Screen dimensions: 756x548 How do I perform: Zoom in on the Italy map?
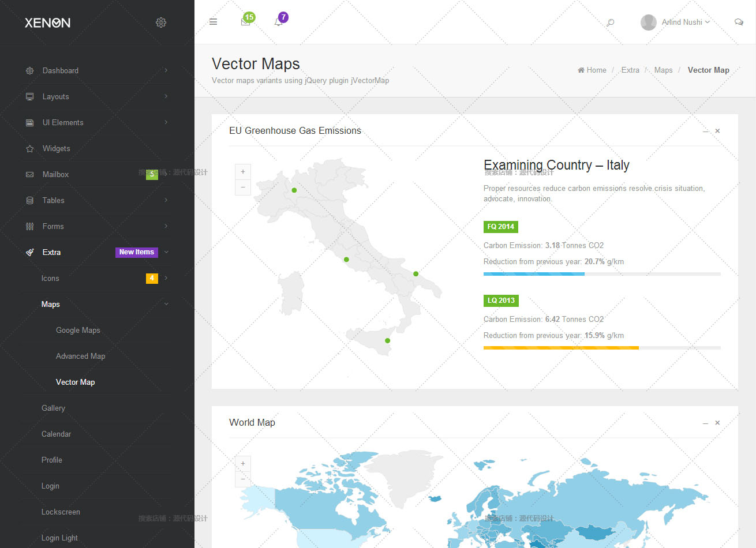click(243, 172)
